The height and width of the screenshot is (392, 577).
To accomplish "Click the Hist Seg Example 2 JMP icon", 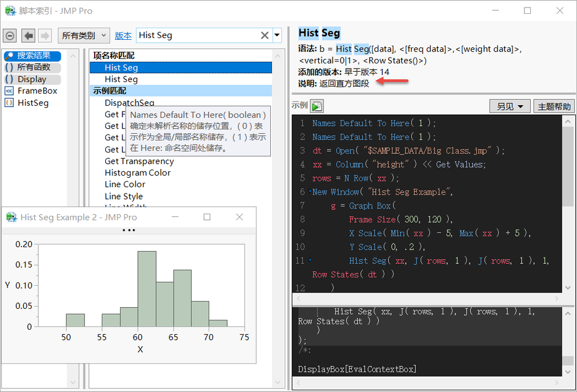I will click(x=12, y=217).
